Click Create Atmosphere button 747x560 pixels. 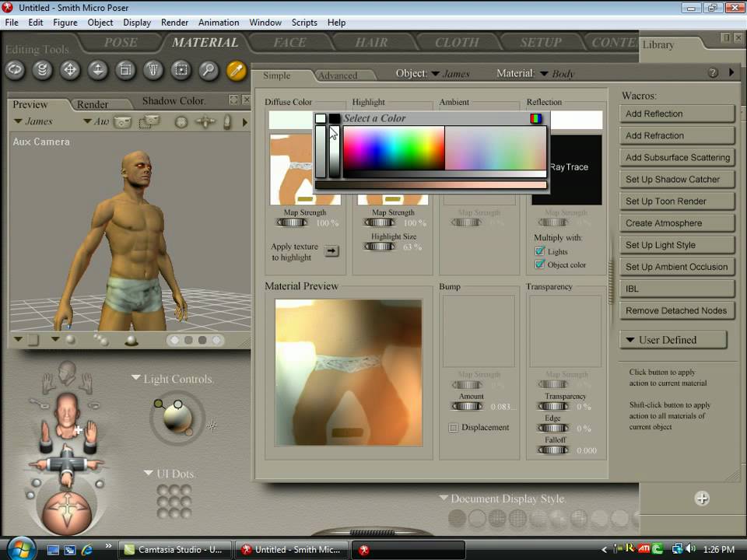pyautogui.click(x=676, y=223)
